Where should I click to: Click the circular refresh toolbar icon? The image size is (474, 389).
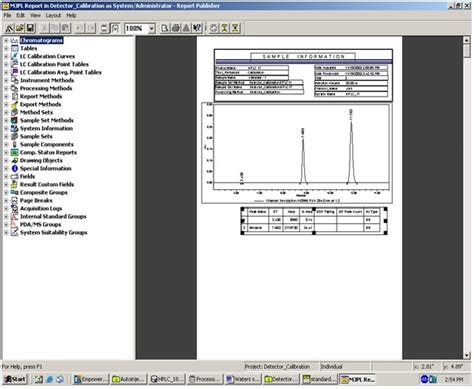point(214,28)
